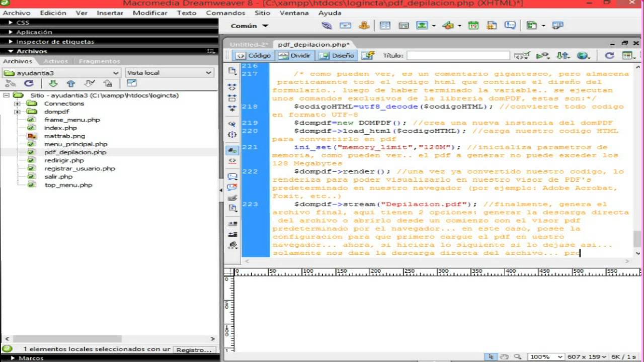Toggle Highlight Invalid Code
Screen dimensions: 644x362
(x=232, y=160)
